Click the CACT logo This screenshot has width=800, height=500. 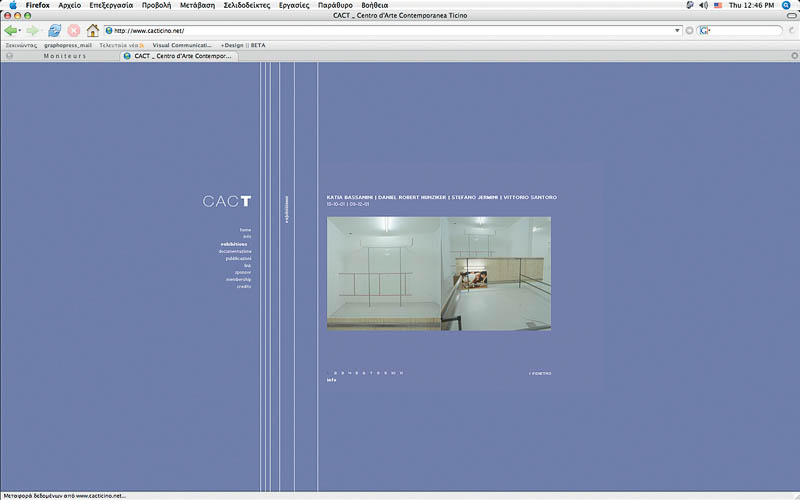[227, 201]
